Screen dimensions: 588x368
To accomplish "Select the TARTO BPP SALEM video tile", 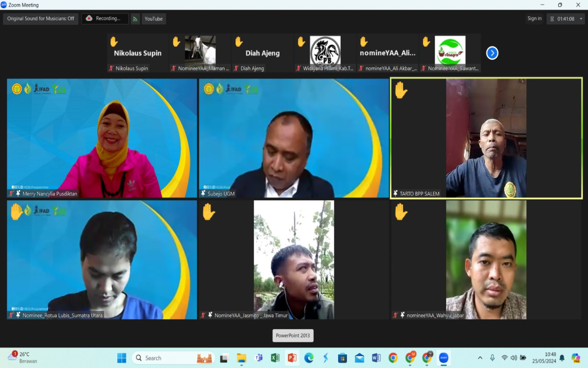I will (486, 138).
